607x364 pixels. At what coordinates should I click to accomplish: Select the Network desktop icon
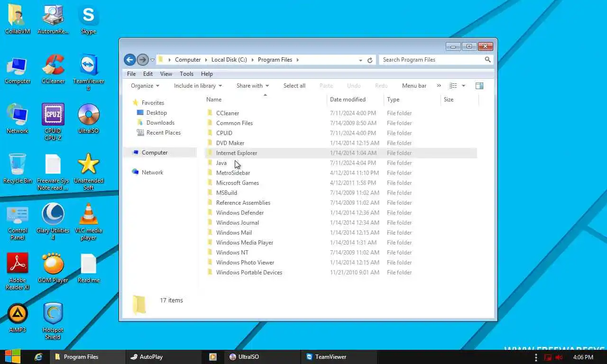click(x=18, y=119)
